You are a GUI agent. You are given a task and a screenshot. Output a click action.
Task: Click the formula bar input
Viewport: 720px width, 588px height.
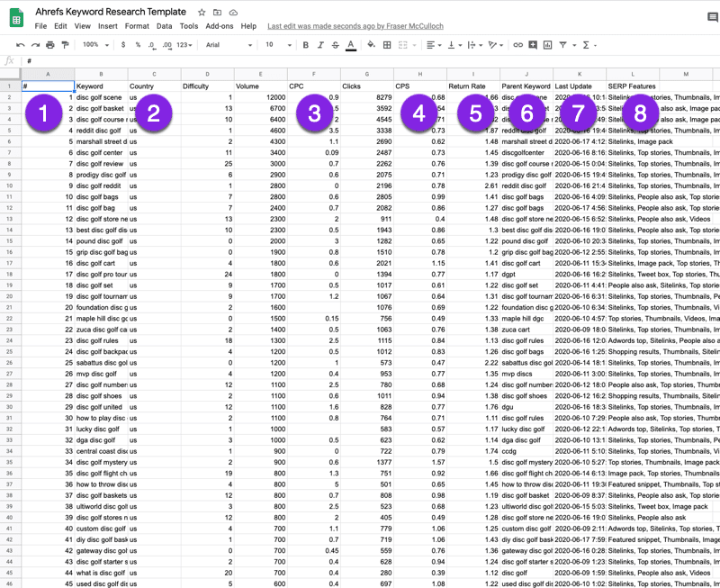click(360, 60)
